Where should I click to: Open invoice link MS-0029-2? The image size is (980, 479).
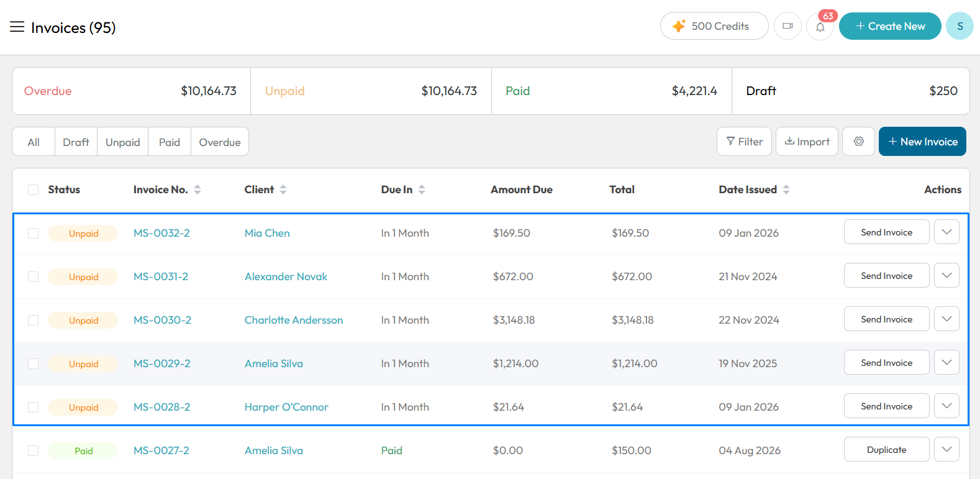[x=162, y=363]
